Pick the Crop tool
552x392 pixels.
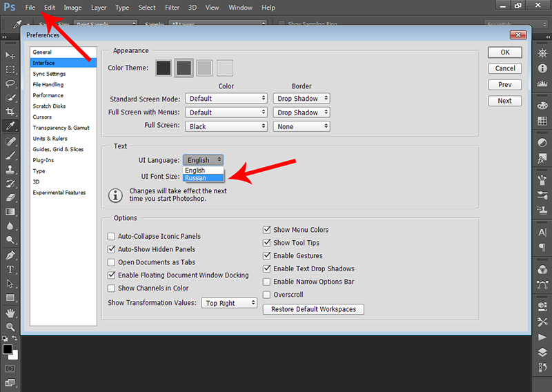(x=10, y=112)
